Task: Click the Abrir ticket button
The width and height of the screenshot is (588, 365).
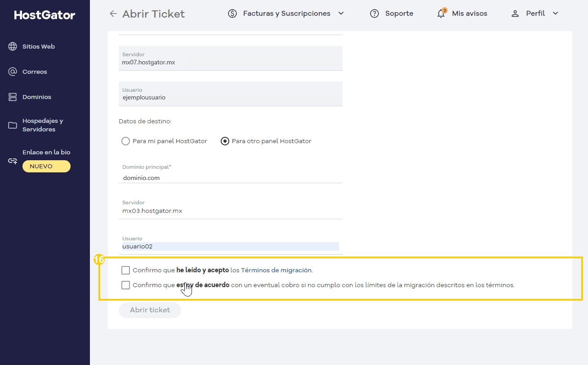Action: click(150, 310)
